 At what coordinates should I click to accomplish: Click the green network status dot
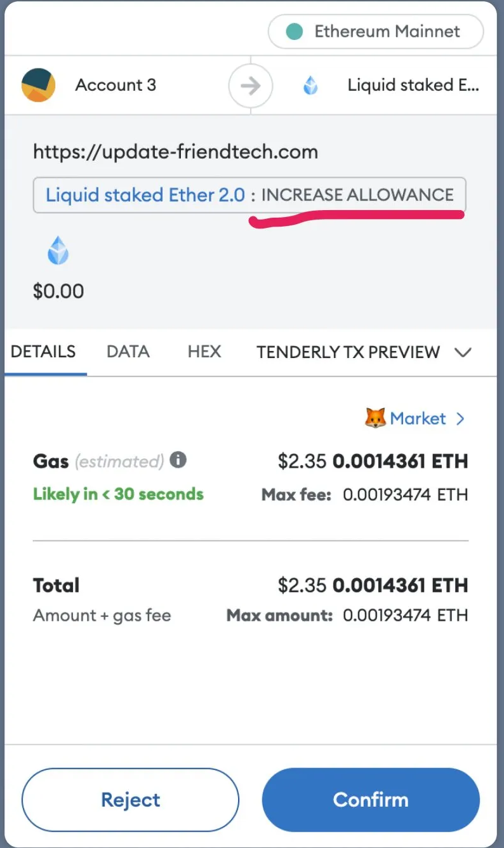[295, 31]
